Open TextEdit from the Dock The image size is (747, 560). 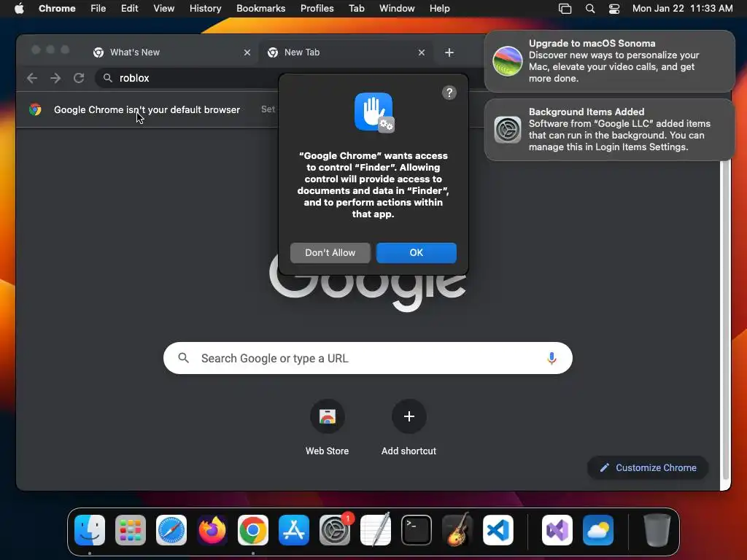pyautogui.click(x=376, y=530)
